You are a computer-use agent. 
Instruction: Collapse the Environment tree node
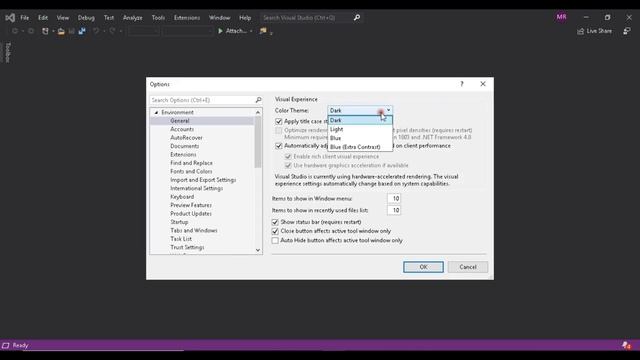pyautogui.click(x=156, y=112)
